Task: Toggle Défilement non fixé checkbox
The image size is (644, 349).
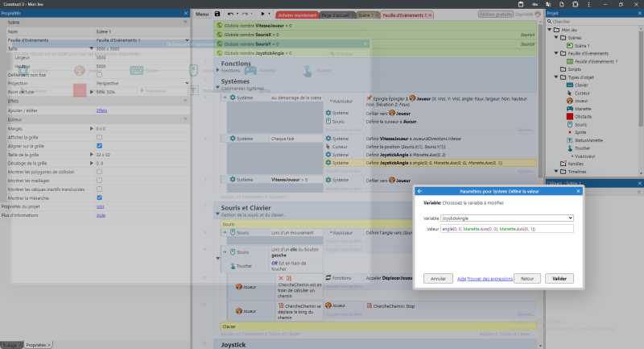Action: pyautogui.click(x=99, y=75)
